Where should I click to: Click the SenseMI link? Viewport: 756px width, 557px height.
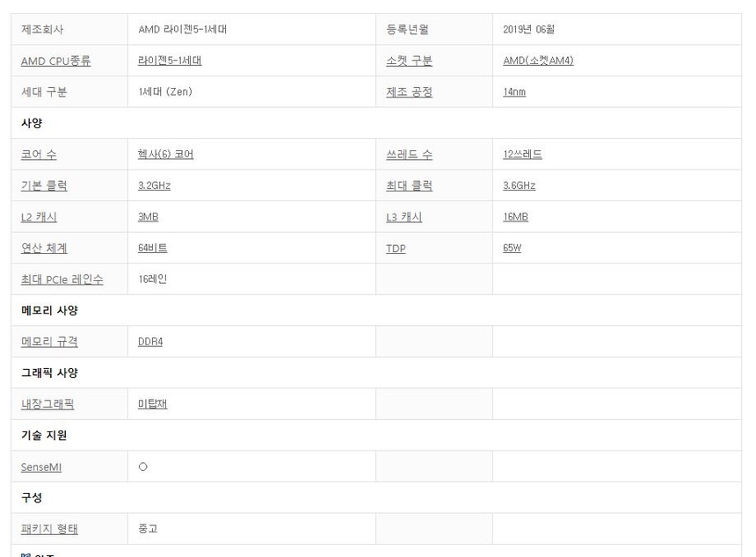[41, 467]
